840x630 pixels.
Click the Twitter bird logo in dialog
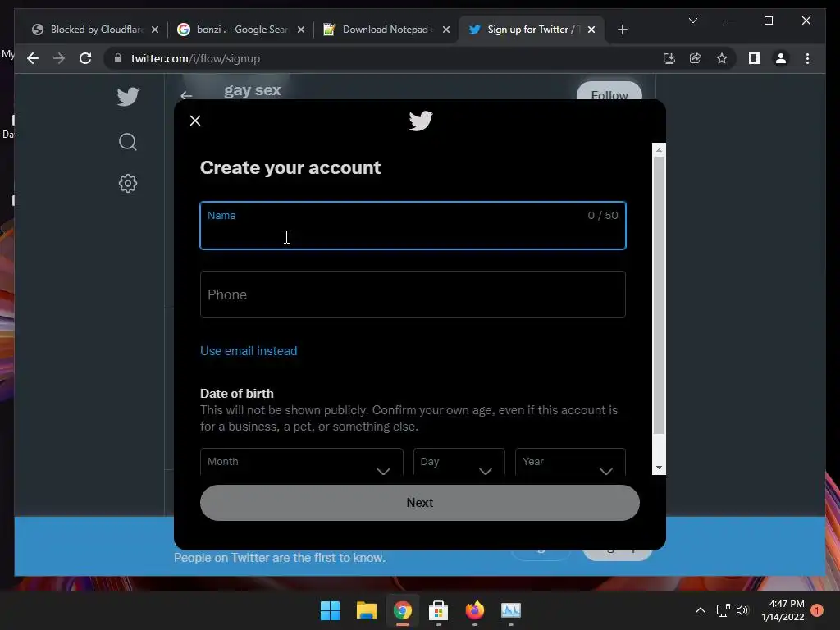421,121
